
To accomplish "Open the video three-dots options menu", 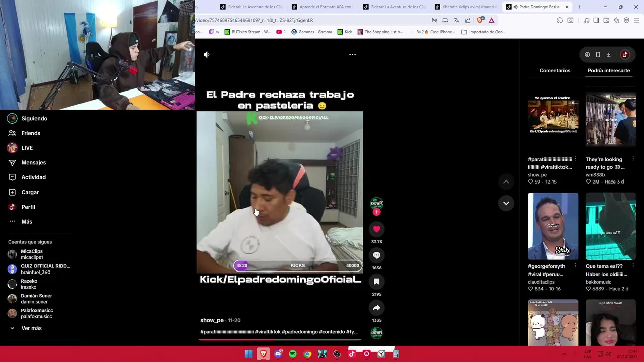I will (x=352, y=54).
